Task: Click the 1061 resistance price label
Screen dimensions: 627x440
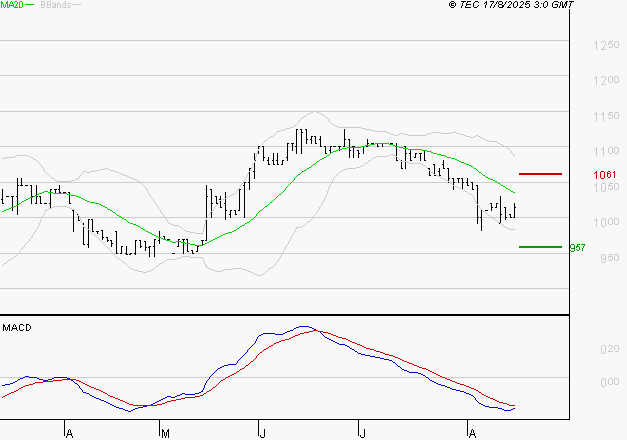Action: click(x=604, y=175)
